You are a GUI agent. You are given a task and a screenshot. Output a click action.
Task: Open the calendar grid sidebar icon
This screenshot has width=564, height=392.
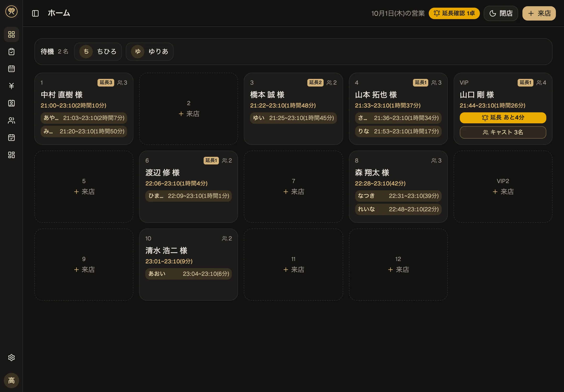[x=11, y=69]
